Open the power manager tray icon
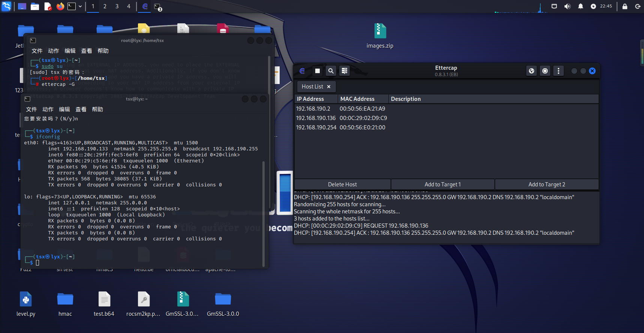This screenshot has height=333, width=644. pos(593,6)
